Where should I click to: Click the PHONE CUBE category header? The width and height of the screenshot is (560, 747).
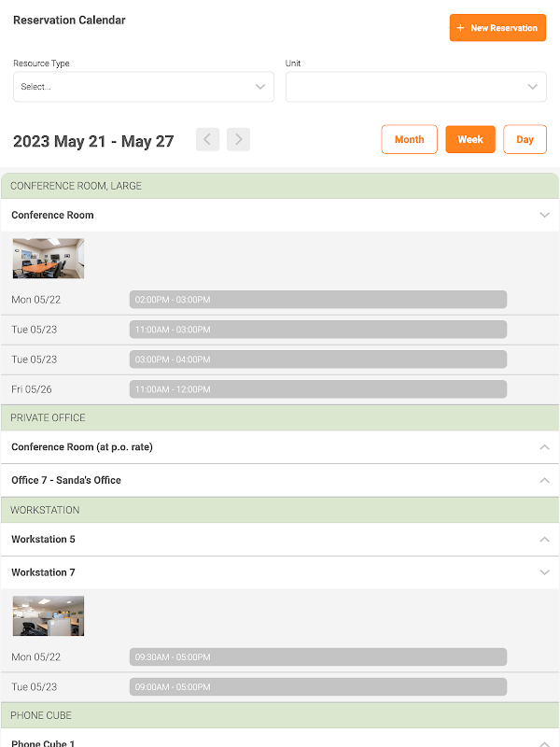280,715
